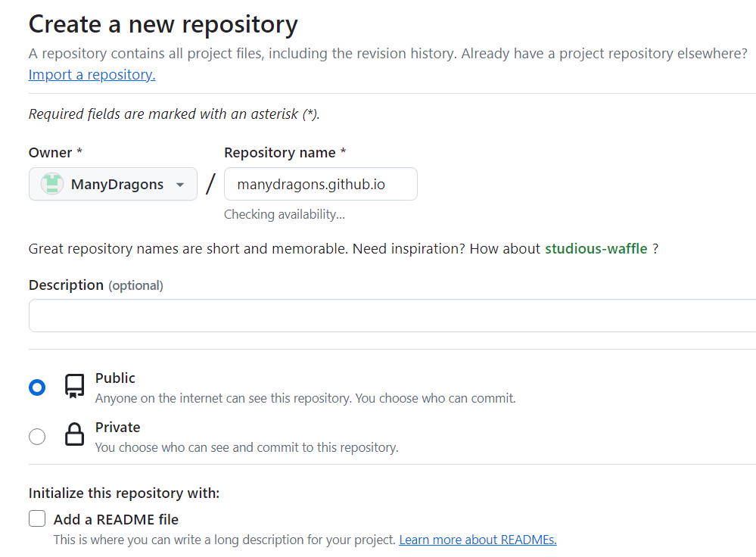Click the ManyDragons avatar icon
The image size is (756, 557).
tap(52, 184)
